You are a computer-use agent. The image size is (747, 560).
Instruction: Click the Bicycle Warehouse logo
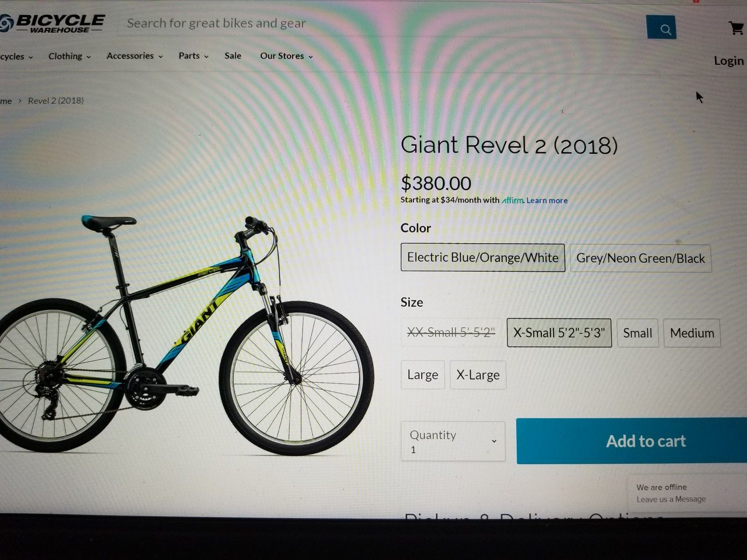click(52, 23)
